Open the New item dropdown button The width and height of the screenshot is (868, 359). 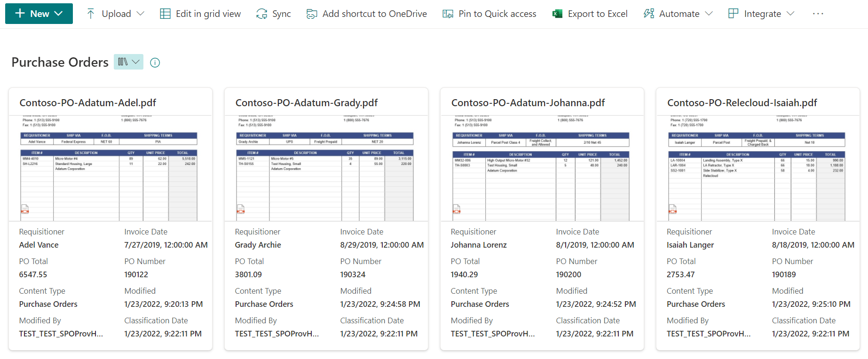[39, 14]
